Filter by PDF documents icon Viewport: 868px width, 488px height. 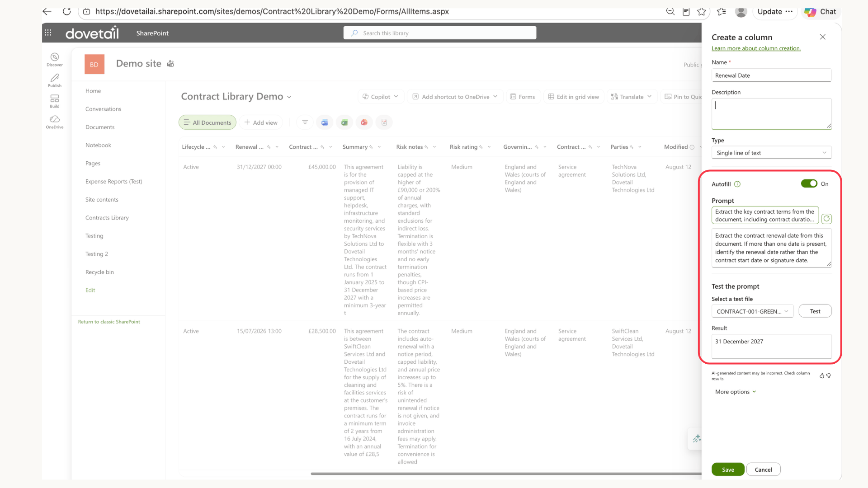click(x=384, y=122)
